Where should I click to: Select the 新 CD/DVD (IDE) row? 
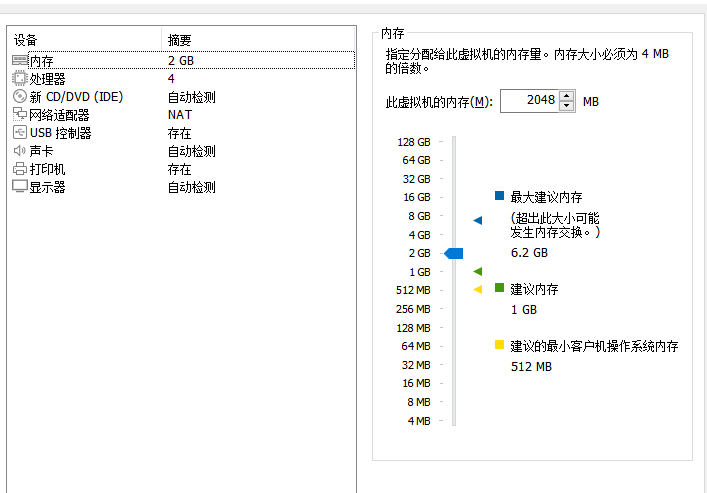tap(181, 97)
